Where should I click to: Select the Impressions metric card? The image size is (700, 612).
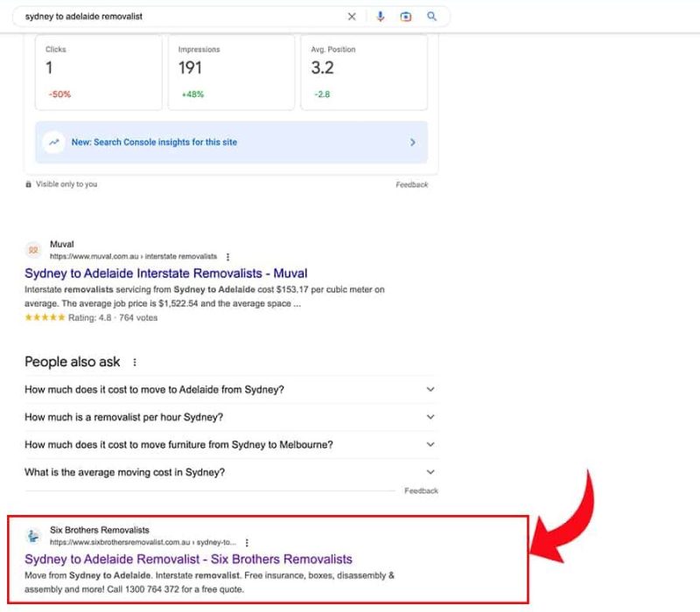click(x=231, y=73)
